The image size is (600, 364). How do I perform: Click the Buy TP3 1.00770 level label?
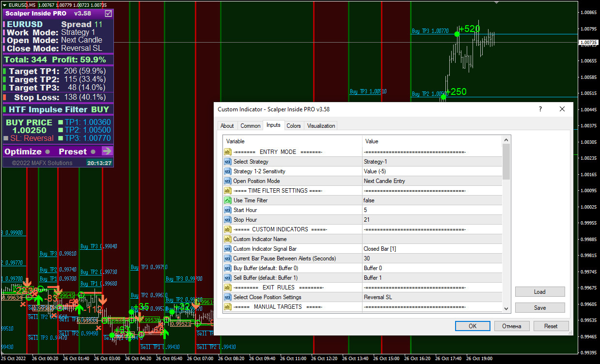[x=430, y=31]
